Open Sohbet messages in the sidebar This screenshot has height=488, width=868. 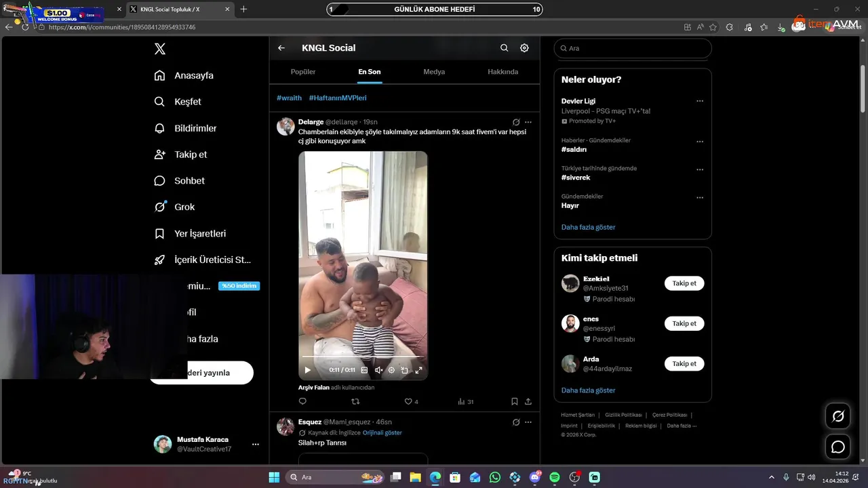tap(180, 181)
